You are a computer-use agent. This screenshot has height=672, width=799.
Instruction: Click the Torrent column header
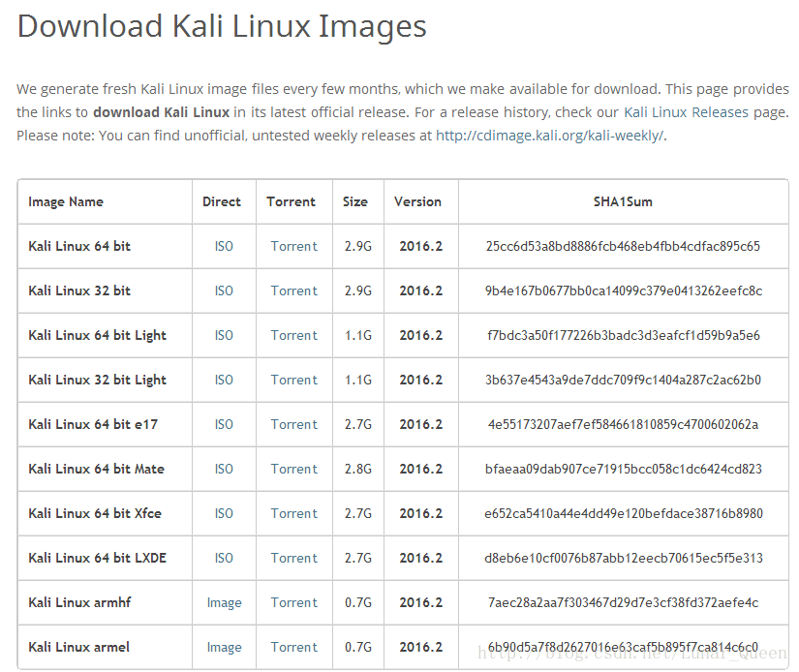pos(291,201)
